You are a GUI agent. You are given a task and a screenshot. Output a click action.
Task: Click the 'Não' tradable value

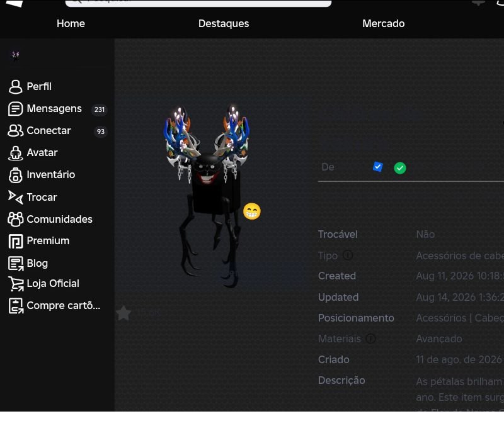click(425, 235)
